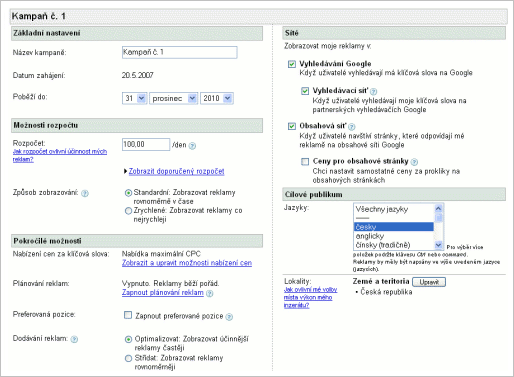Screen dimensions: 514x377
Task: Open Zobrazit doporučený rozpočet link
Action: (176, 171)
